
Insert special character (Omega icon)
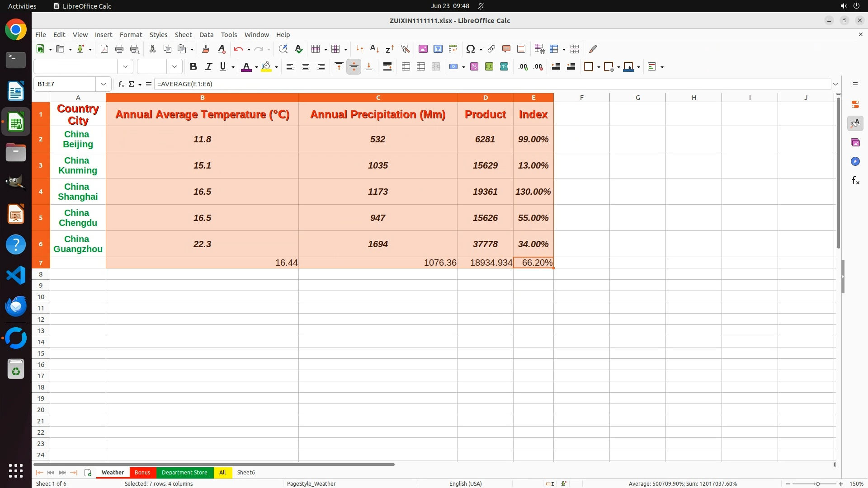click(470, 49)
